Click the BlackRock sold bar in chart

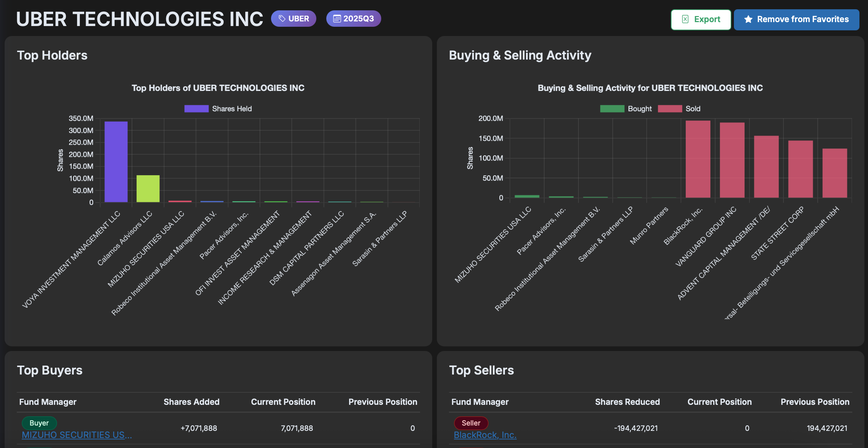click(x=698, y=159)
